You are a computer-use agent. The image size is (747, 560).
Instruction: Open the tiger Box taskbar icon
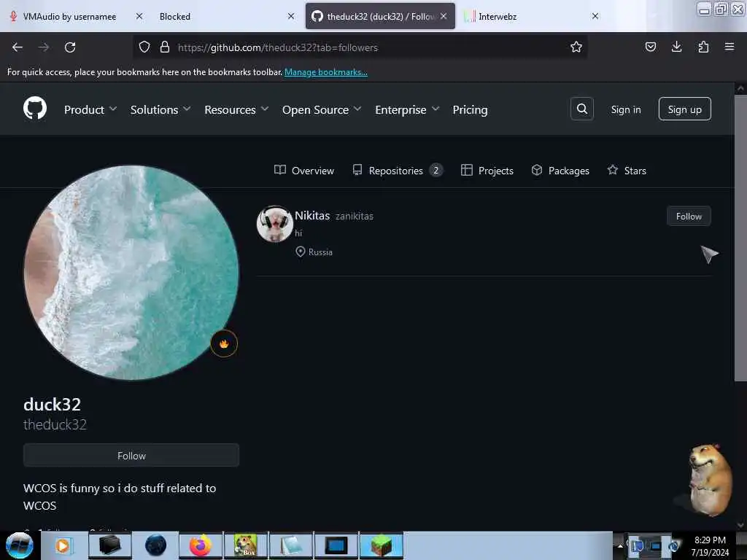click(x=246, y=545)
